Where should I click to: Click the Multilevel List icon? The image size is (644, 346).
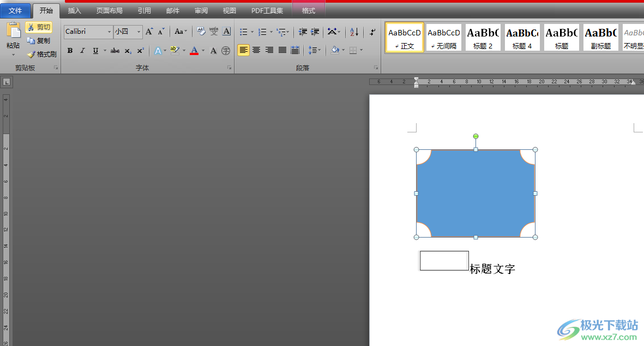pyautogui.click(x=281, y=32)
